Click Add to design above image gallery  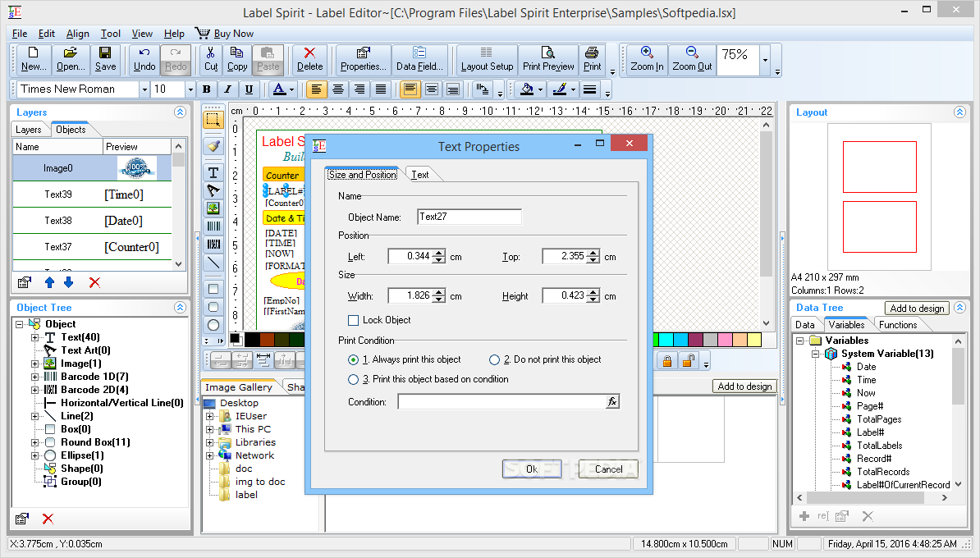click(744, 386)
